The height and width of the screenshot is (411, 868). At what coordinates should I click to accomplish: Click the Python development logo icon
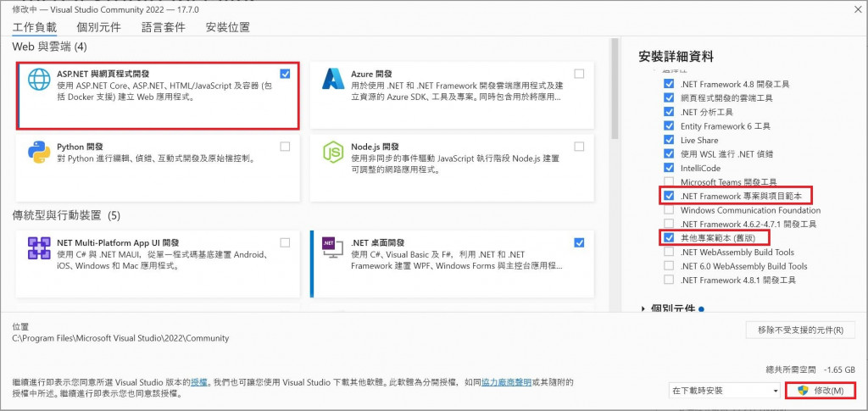(39, 153)
